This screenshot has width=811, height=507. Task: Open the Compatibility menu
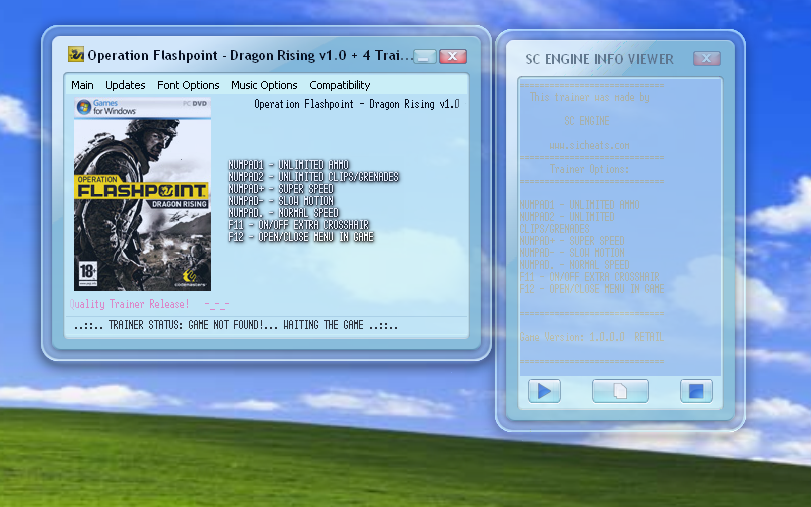click(340, 85)
